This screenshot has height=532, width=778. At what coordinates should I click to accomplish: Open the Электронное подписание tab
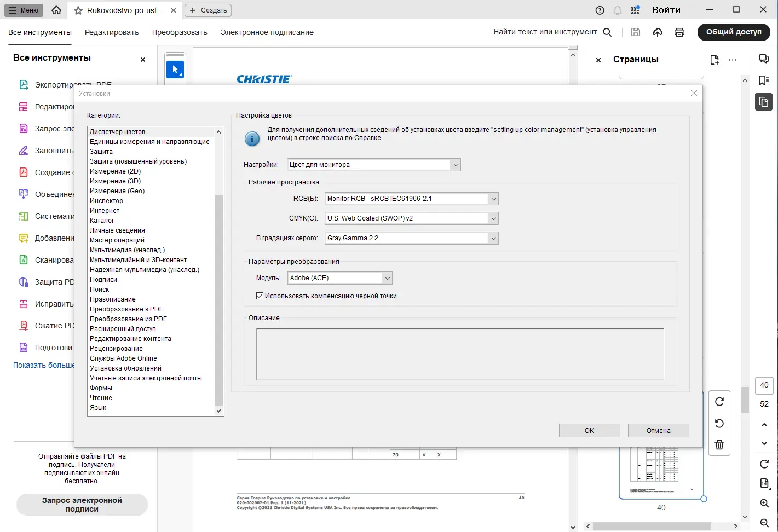[x=267, y=32]
